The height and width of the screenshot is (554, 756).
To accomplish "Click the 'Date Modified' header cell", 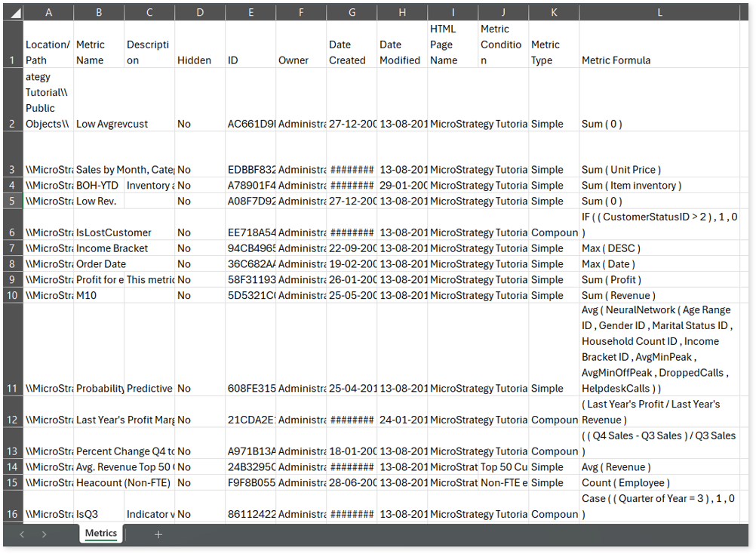I will 402,44.
